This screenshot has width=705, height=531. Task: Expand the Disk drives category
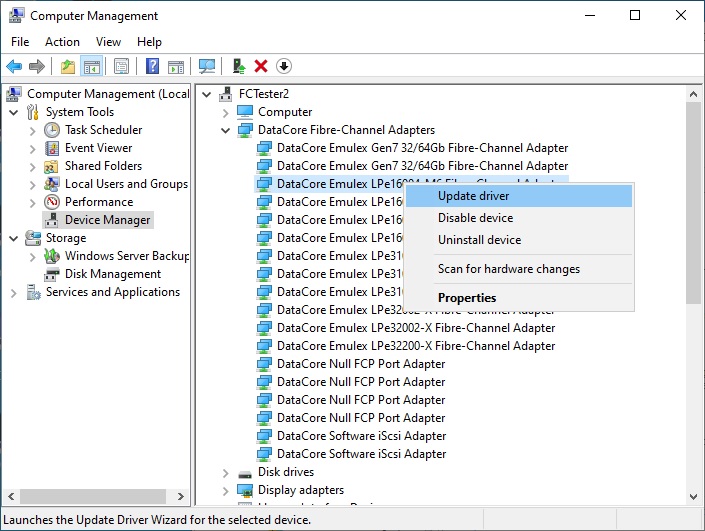point(226,472)
